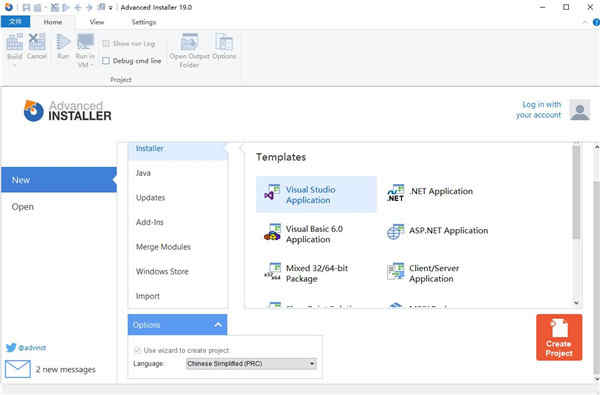Click the Create Project button

[559, 337]
